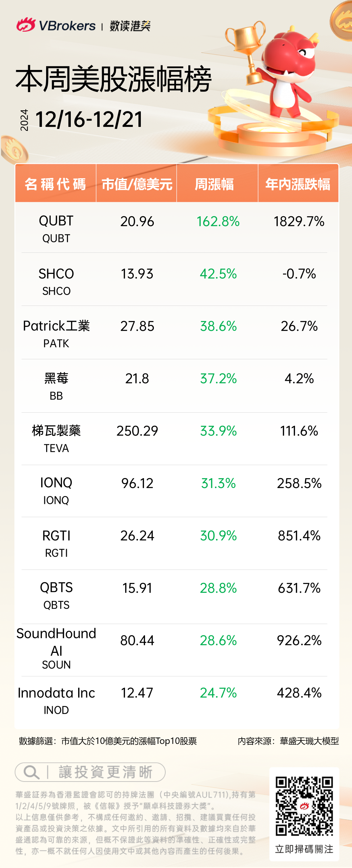The width and height of the screenshot is (352, 868).
Task: Click QUBT weekly gain 162.8%
Action: tap(218, 221)
